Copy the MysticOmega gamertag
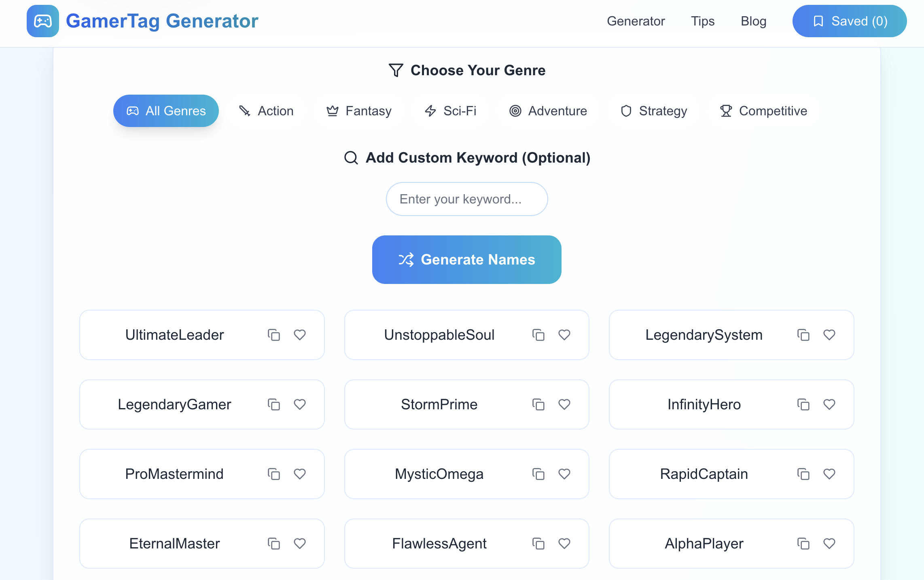Viewport: 924px width, 580px height. 538,474
